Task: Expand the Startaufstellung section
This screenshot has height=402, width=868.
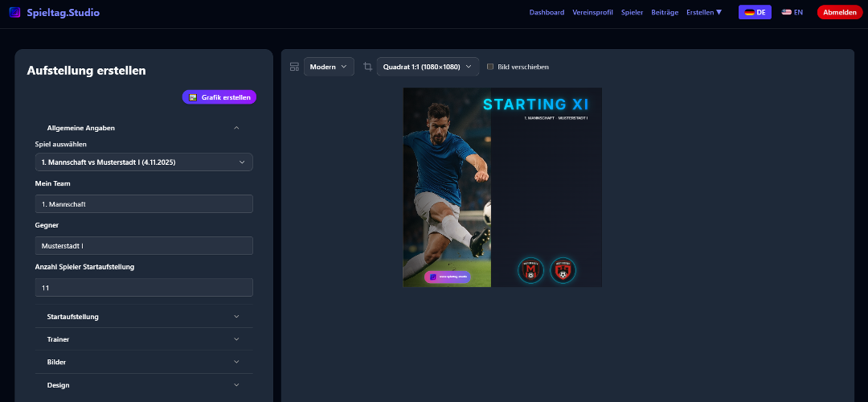Action: click(x=143, y=317)
